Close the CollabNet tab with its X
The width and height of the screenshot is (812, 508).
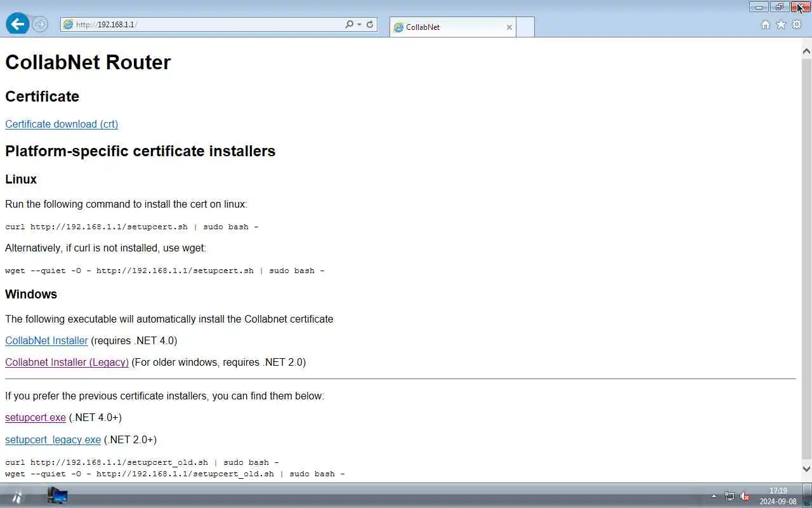509,27
